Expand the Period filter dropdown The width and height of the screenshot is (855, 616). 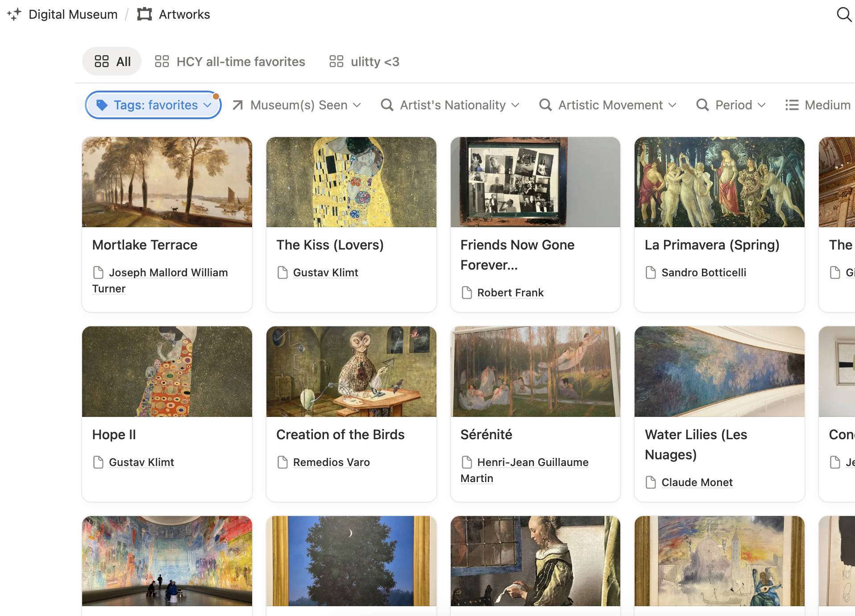click(731, 105)
